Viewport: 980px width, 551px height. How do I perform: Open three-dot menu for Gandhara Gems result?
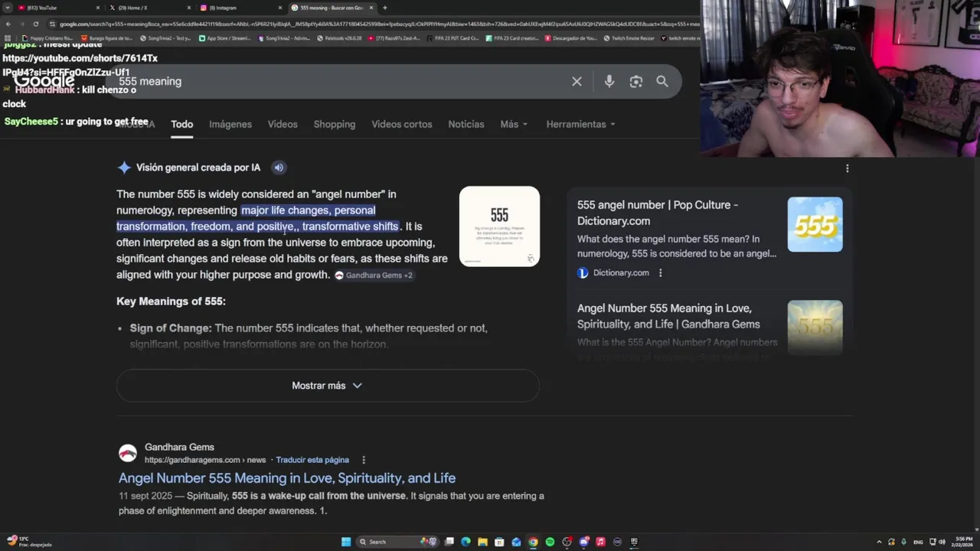tap(364, 460)
